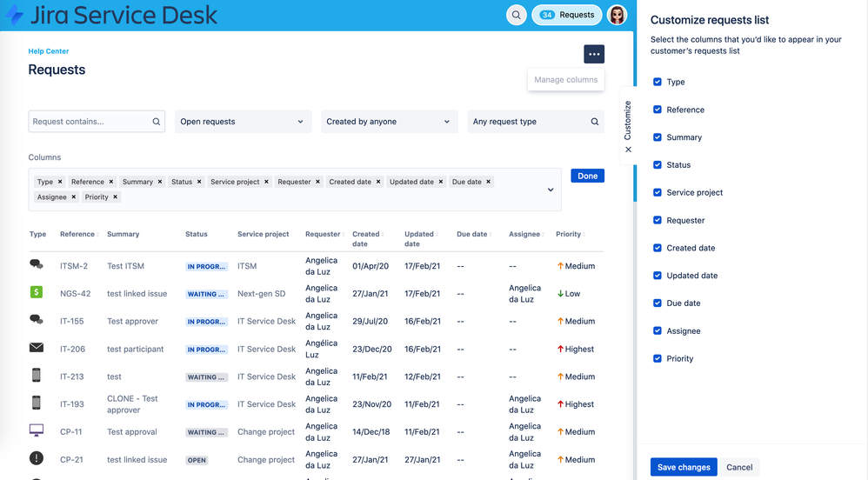Screen dimensions: 868x480
Task: Open the Open requests dropdown
Action: click(243, 122)
